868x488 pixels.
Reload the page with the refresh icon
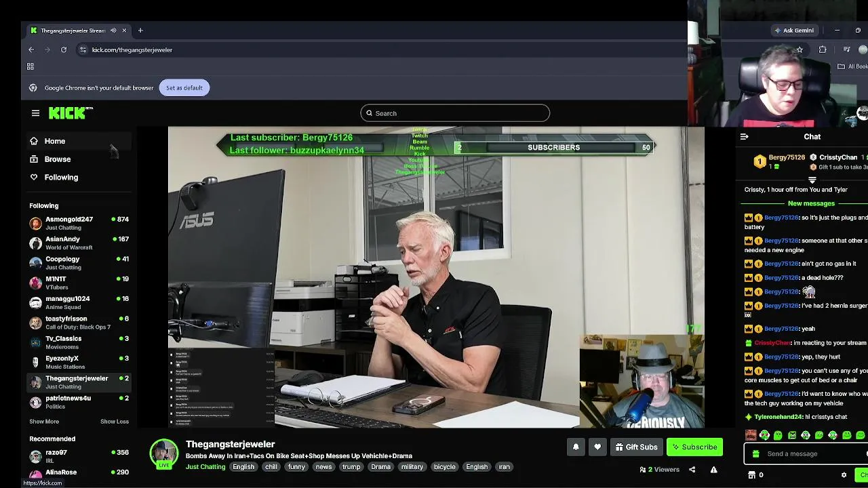64,49
